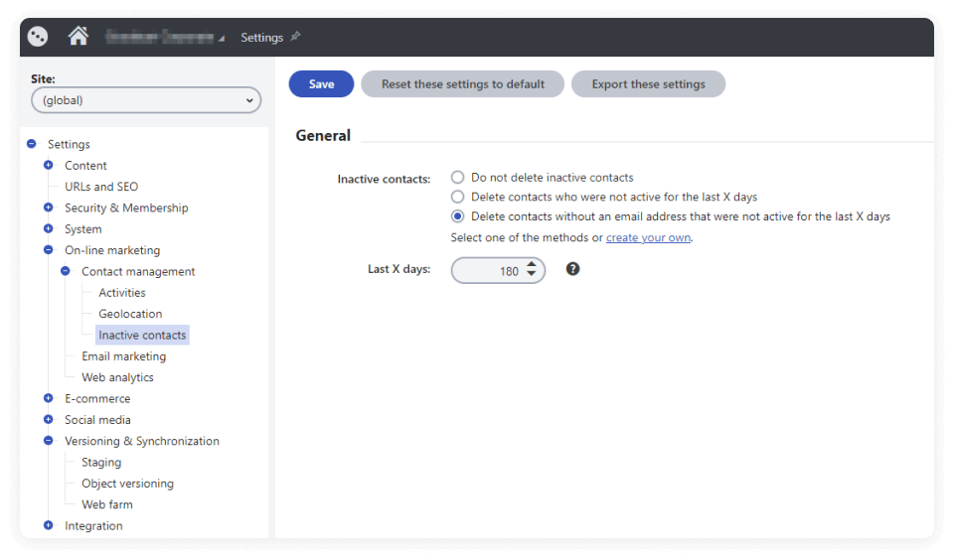The width and height of the screenshot is (954, 560).
Task: Click 'Export these settings' button
Action: click(x=648, y=84)
